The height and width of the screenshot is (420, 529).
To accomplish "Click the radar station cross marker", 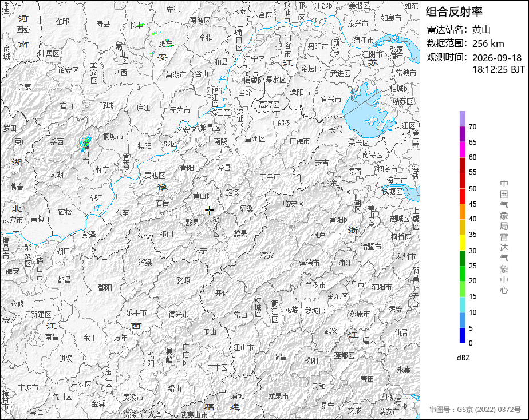I will coord(210,210).
